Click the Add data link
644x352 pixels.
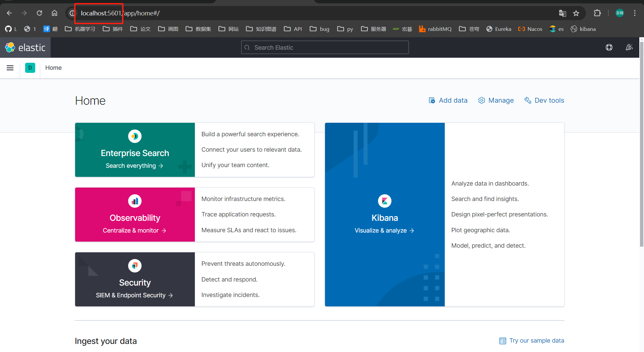[448, 100]
